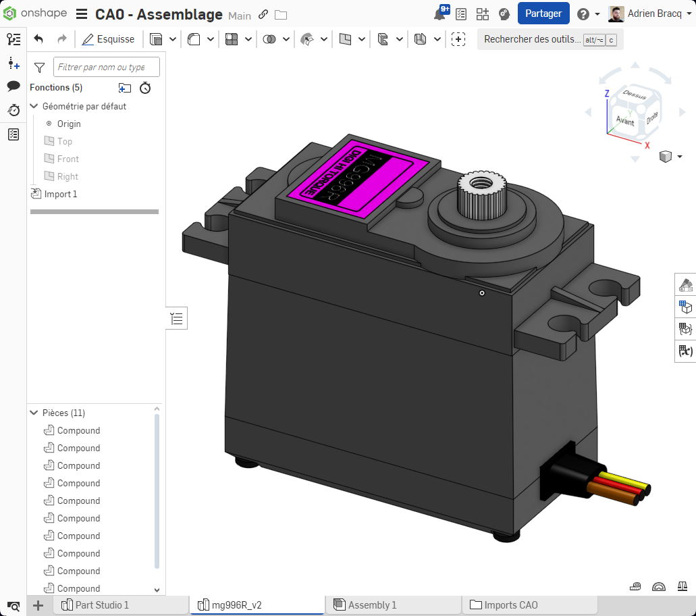Click the filter by name input field
The height and width of the screenshot is (616, 696).
pos(107,67)
